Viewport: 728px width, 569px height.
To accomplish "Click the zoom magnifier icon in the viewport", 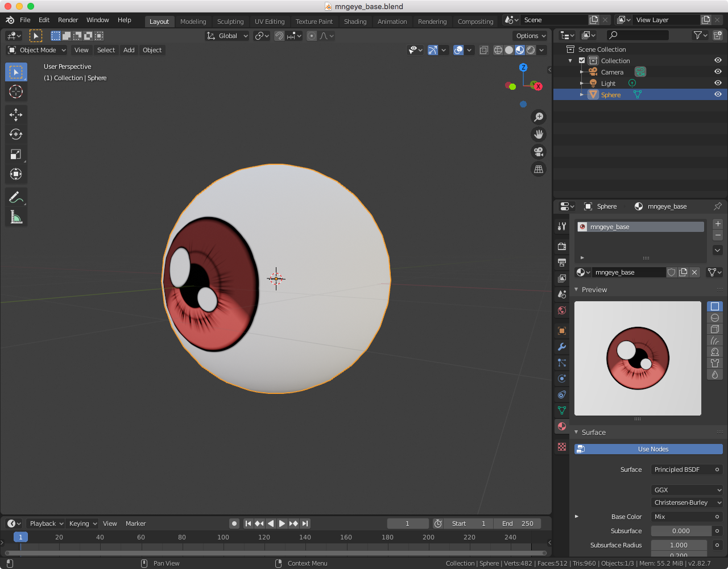I will (x=538, y=117).
